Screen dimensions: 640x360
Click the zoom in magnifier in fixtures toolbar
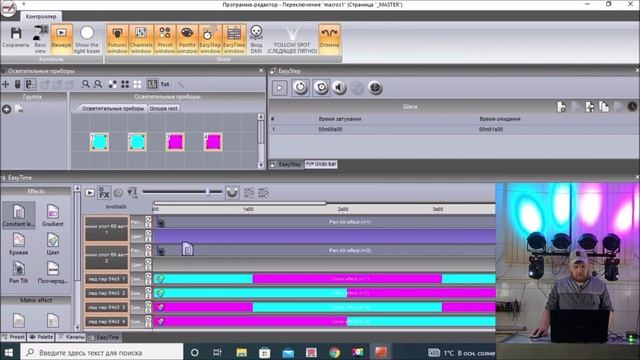coord(85,84)
